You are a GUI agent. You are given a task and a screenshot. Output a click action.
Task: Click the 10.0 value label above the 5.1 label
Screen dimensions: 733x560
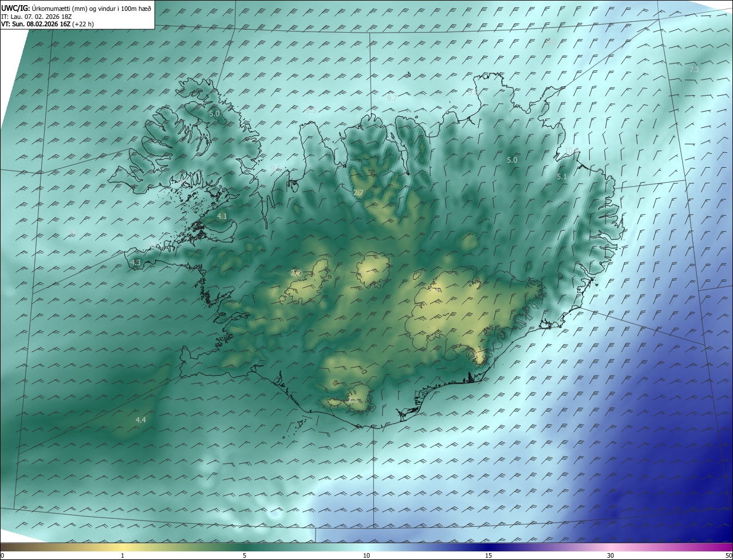572,151
